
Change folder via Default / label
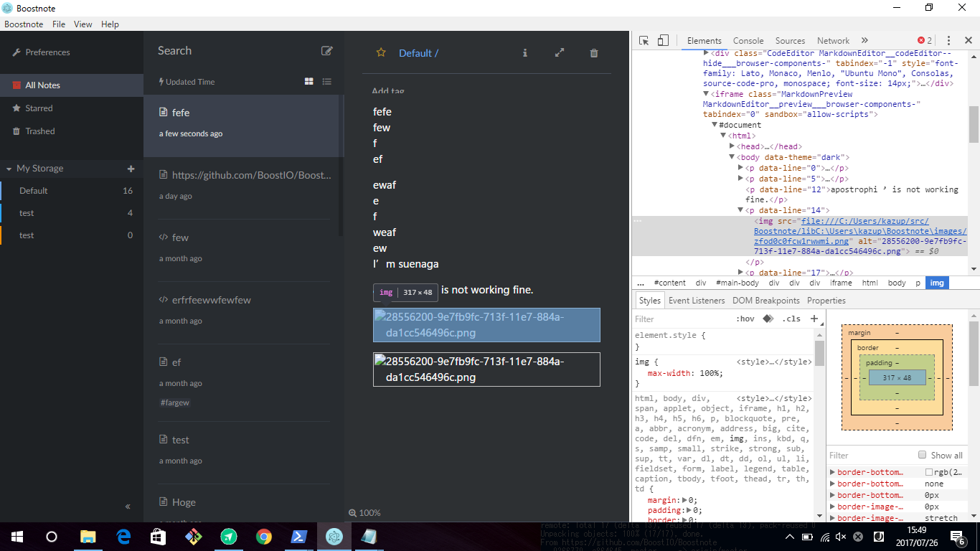[418, 53]
